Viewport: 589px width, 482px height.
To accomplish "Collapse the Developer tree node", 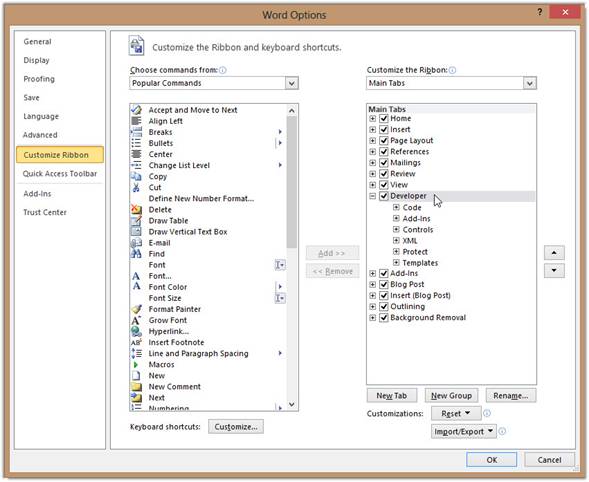I will [372, 196].
